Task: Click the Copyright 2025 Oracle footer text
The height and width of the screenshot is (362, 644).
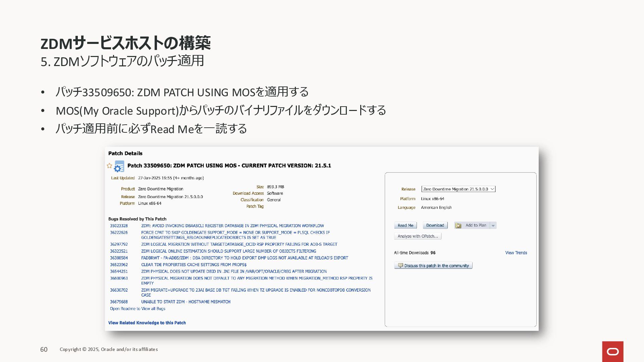Action: pos(109,349)
